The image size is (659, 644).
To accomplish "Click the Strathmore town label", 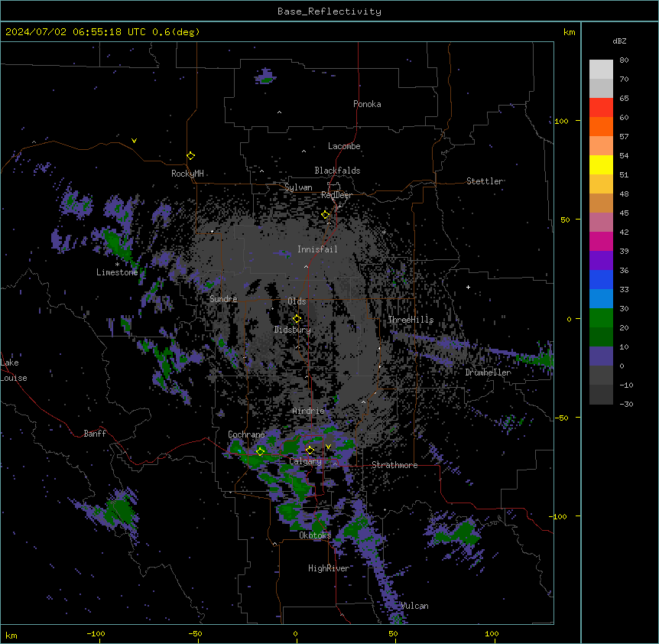I will coord(394,465).
